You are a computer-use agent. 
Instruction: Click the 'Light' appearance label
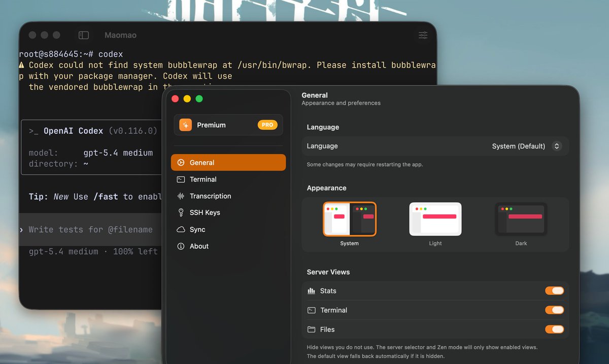pyautogui.click(x=435, y=243)
